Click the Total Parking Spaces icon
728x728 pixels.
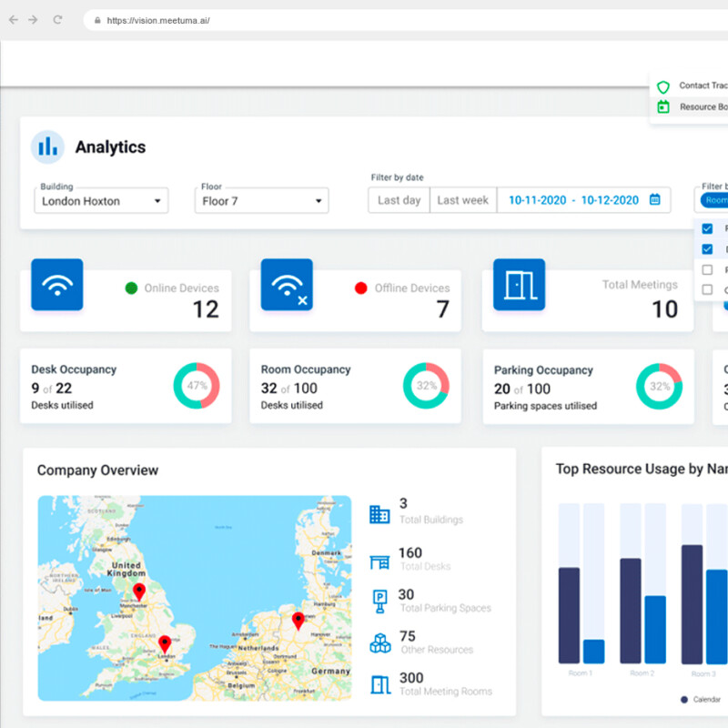pos(379,602)
